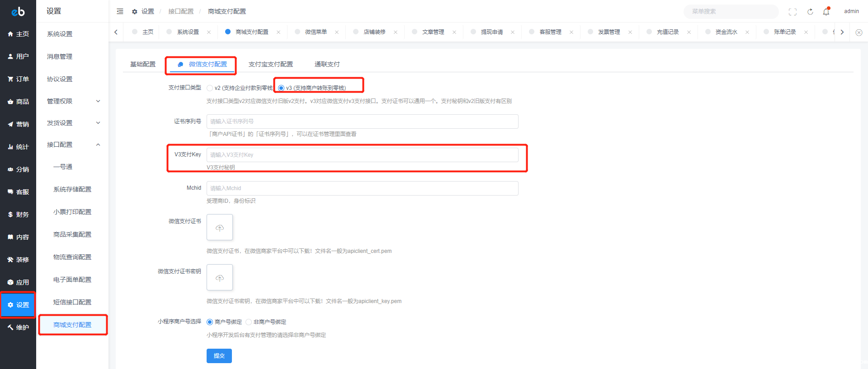Select the v2 payment interface type
Image resolution: width=868 pixels, height=369 pixels.
click(210, 88)
